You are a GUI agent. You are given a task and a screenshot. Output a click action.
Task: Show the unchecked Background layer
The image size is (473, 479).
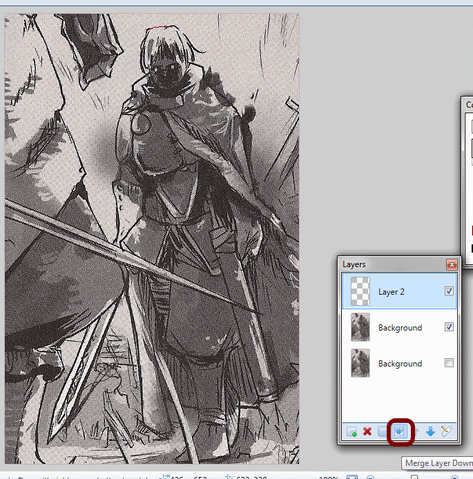tap(449, 363)
